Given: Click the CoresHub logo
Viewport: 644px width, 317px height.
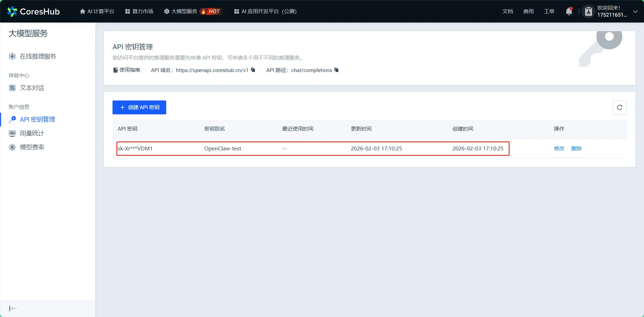Looking at the screenshot, I should click(34, 11).
